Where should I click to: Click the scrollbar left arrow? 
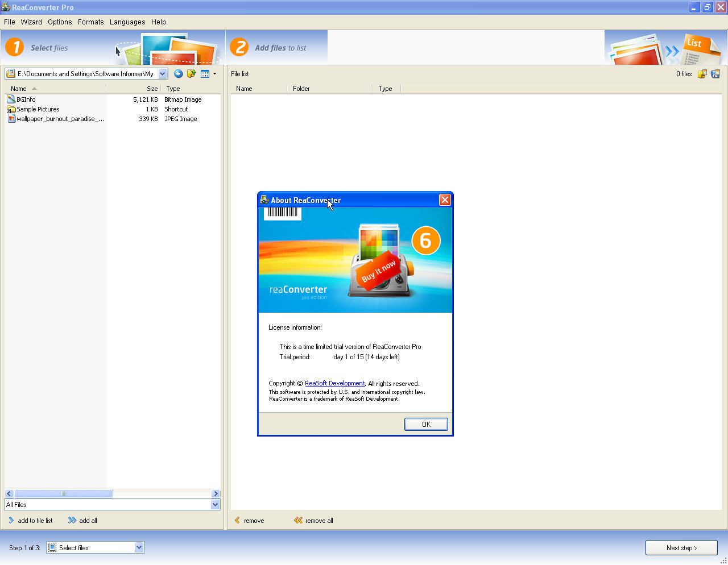pyautogui.click(x=9, y=493)
